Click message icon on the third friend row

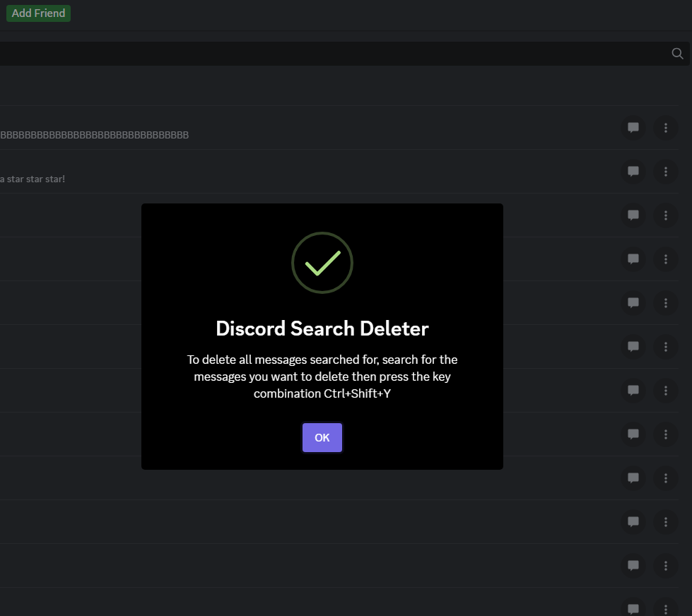(633, 215)
